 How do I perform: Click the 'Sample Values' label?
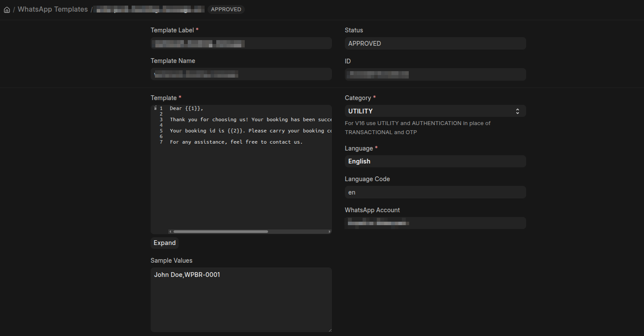tap(171, 261)
